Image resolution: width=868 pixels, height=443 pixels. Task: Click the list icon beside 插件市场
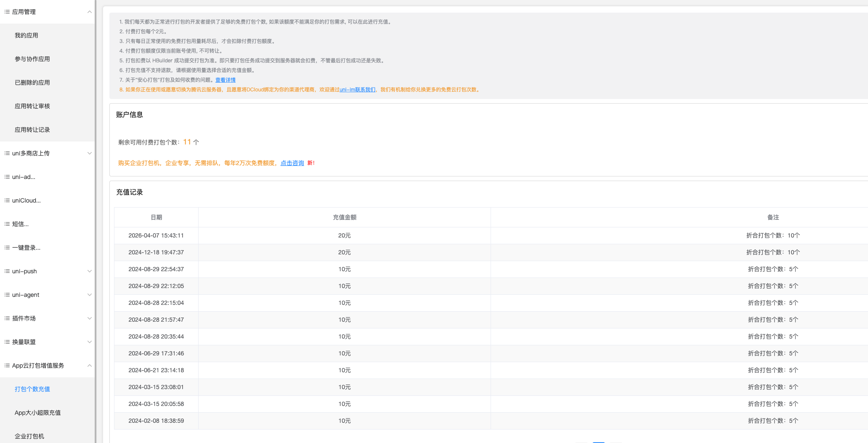[7, 318]
